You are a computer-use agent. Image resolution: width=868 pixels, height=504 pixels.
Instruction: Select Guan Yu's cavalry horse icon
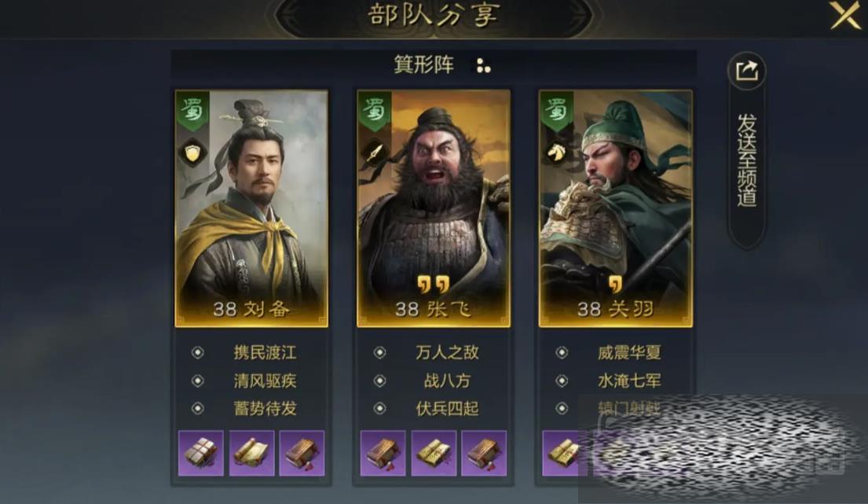pos(556,153)
